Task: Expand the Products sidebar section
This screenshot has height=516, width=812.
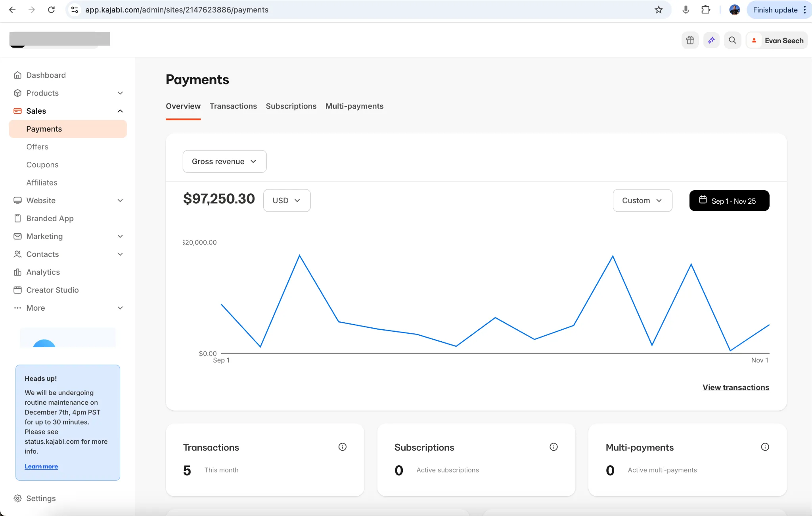Action: (x=120, y=93)
